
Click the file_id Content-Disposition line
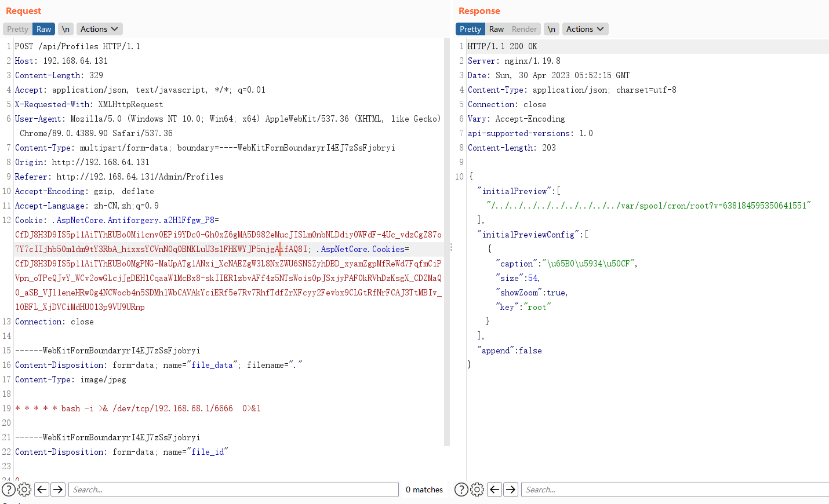[122, 452]
